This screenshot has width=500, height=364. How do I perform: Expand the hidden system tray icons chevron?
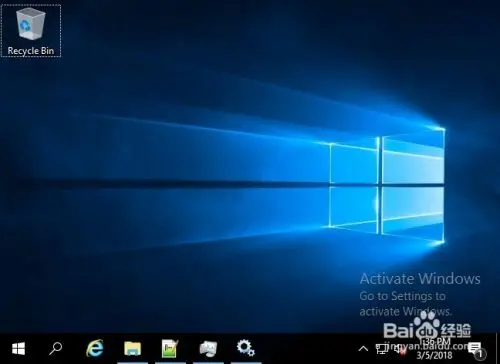pos(363,349)
